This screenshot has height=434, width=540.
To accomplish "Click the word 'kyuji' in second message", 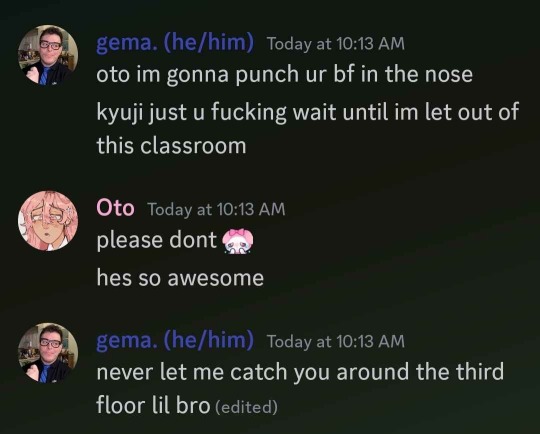I will (120, 113).
